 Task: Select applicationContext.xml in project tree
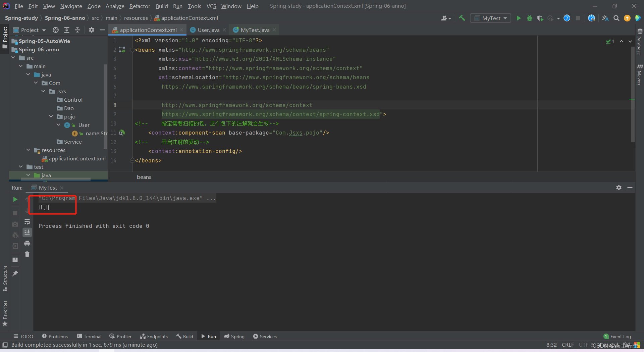(77, 158)
